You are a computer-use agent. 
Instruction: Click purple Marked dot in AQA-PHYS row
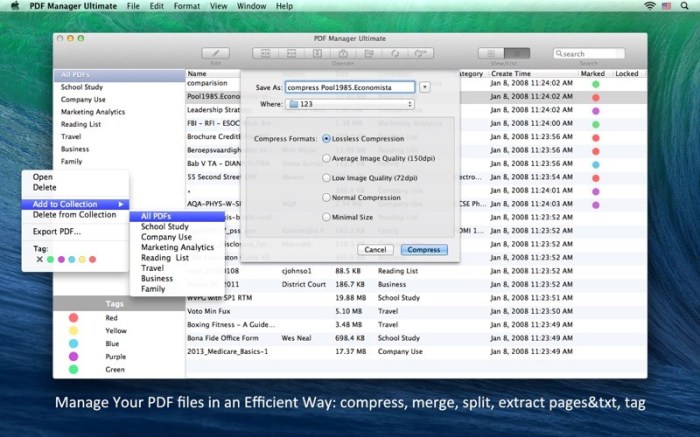click(x=596, y=205)
